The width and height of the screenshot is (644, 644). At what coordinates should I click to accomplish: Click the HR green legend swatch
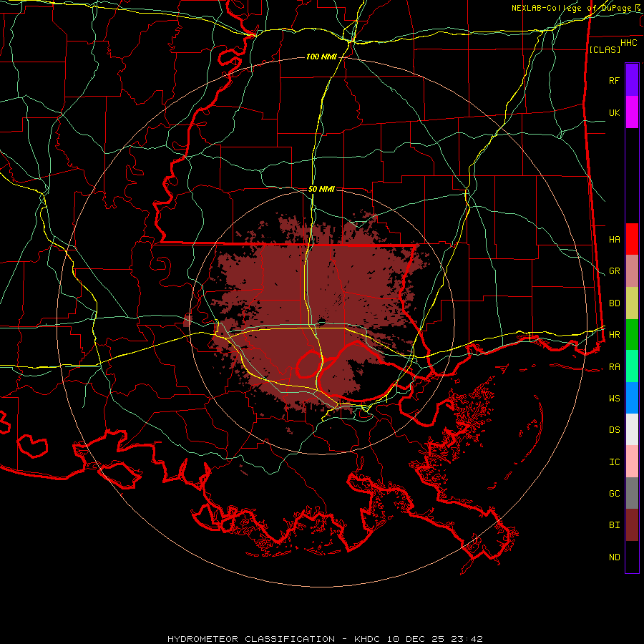click(x=632, y=335)
